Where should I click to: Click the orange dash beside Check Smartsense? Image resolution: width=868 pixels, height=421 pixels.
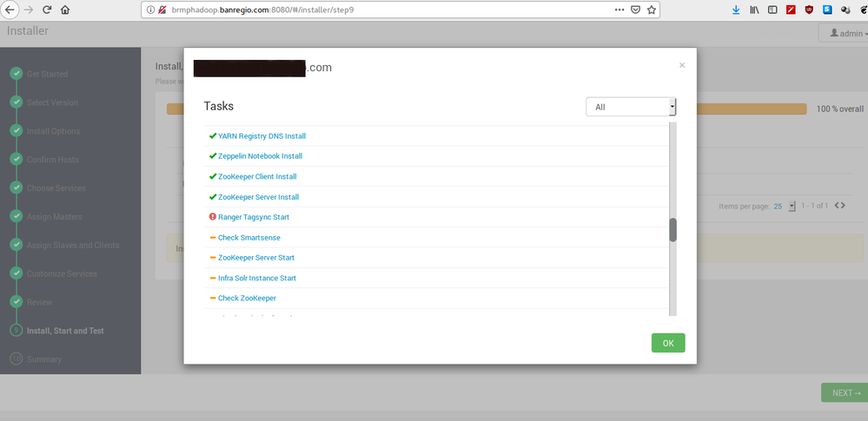213,237
